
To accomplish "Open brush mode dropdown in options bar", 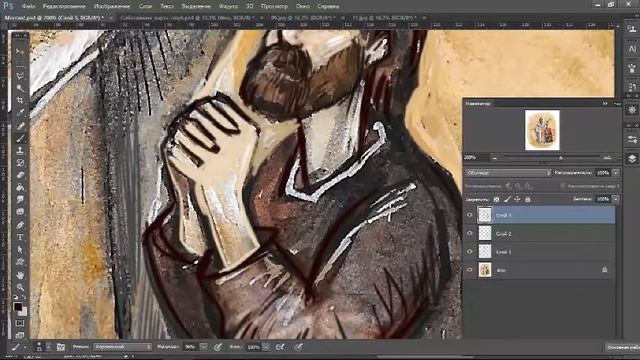I will click(122, 347).
